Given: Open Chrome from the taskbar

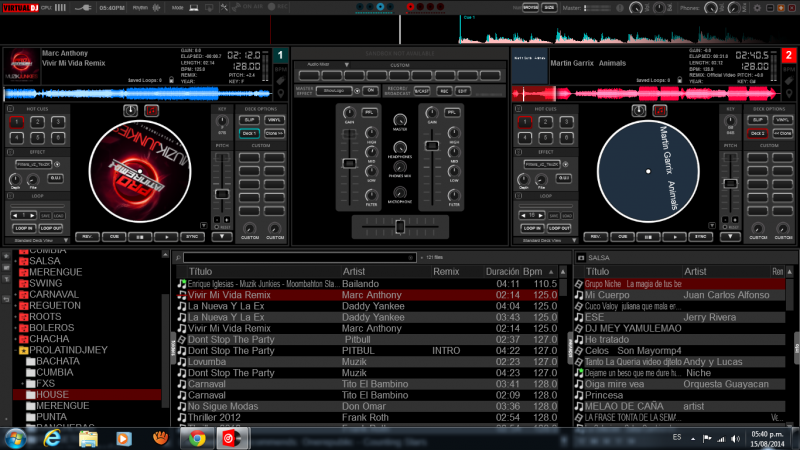Looking at the screenshot, I should (x=197, y=438).
